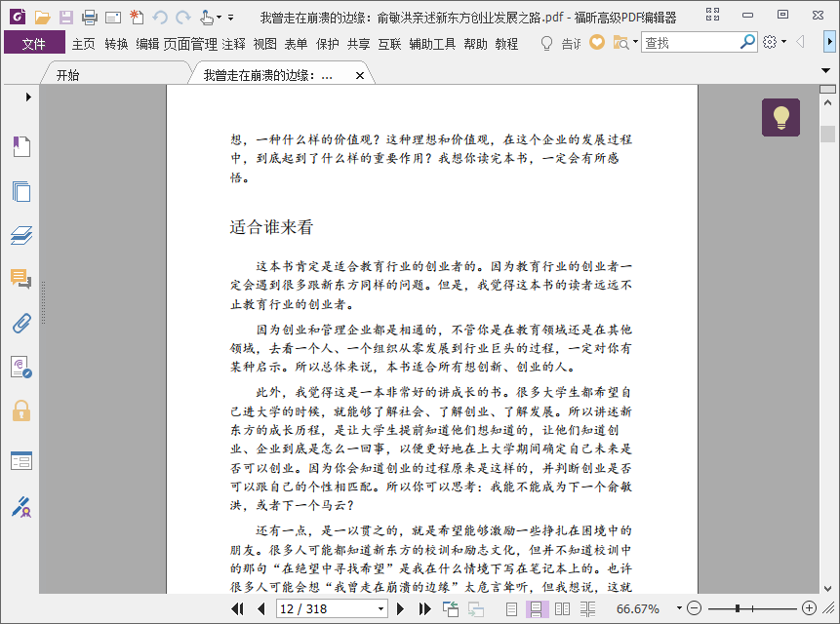Redo the last action

click(x=183, y=18)
